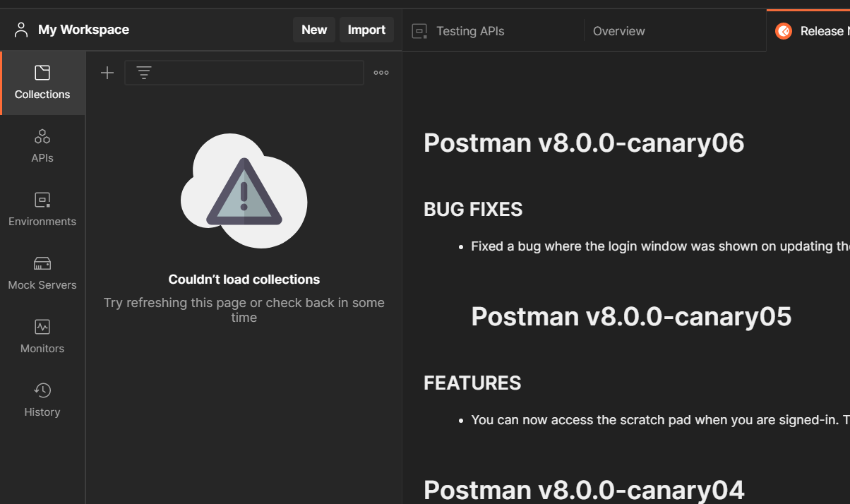Open the Environments panel
The height and width of the screenshot is (504, 850).
click(42, 210)
